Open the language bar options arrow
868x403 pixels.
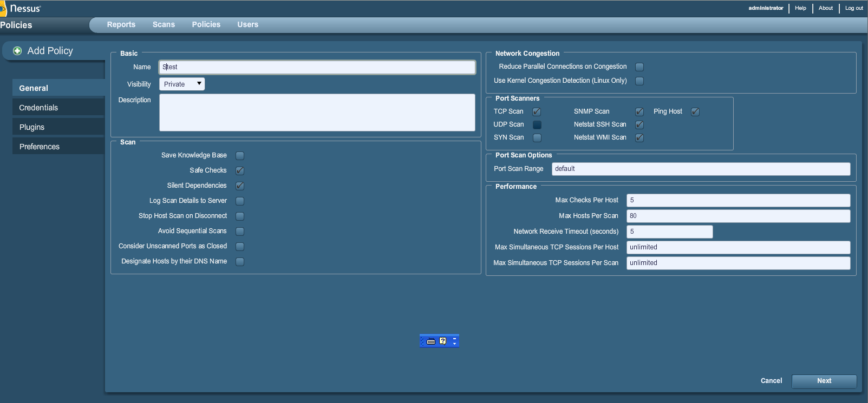coord(455,343)
